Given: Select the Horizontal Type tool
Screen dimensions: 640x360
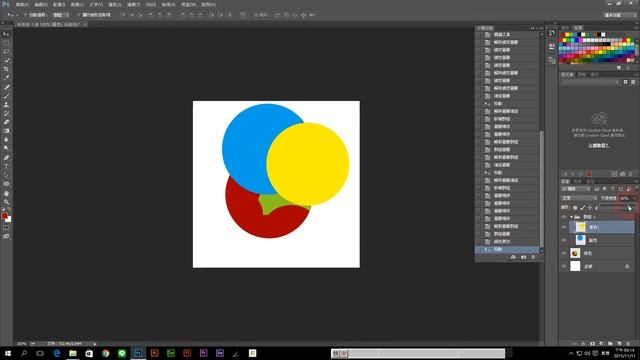Looking at the screenshot, I should (x=6, y=166).
